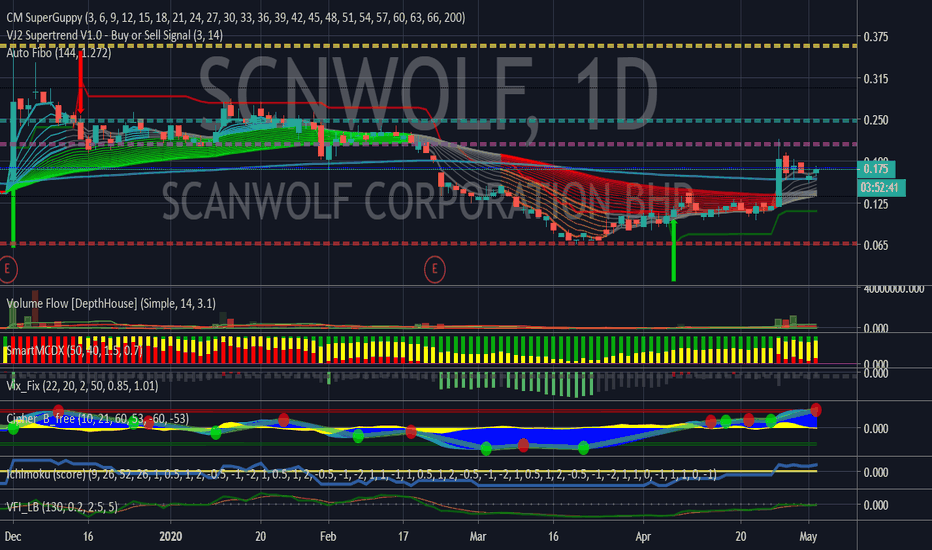
Task: Click the Mar label on time axis
Action: pyautogui.click(x=478, y=536)
